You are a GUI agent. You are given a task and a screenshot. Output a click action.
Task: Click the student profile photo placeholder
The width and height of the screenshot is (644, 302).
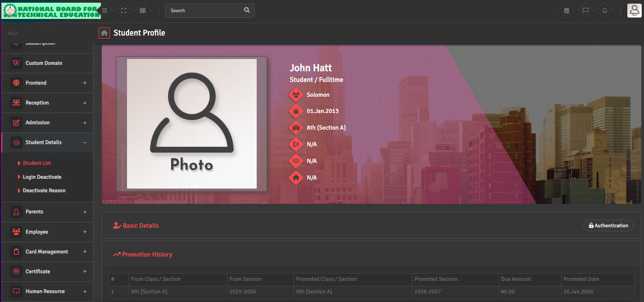[191, 124]
